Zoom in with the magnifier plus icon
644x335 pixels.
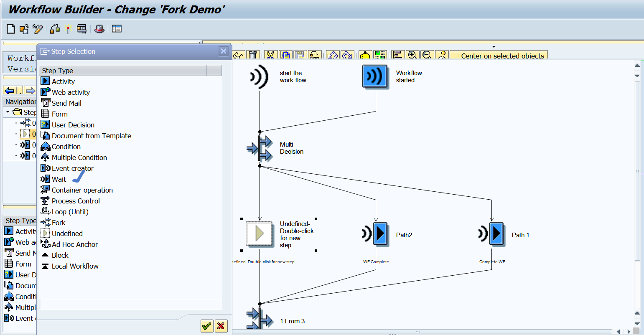[412, 56]
